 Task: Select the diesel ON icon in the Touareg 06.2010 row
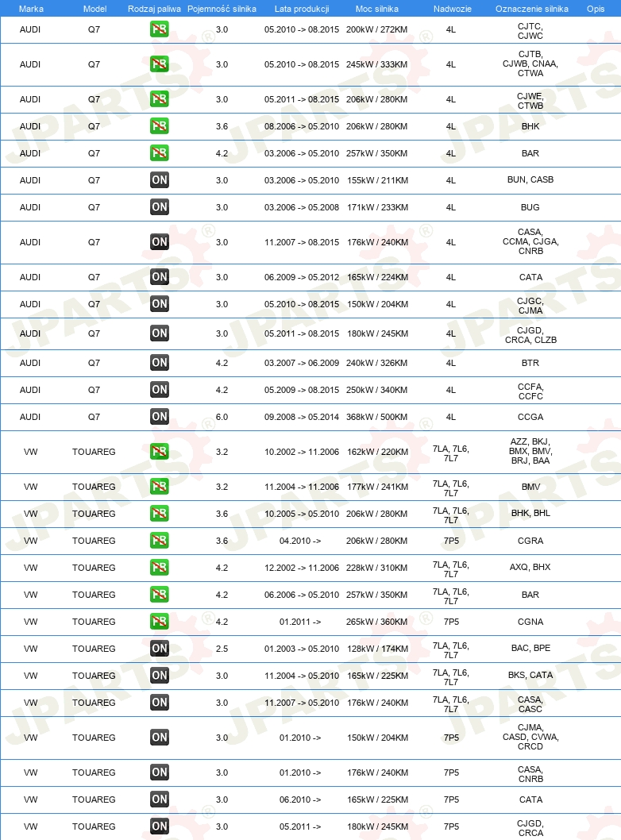(159, 800)
